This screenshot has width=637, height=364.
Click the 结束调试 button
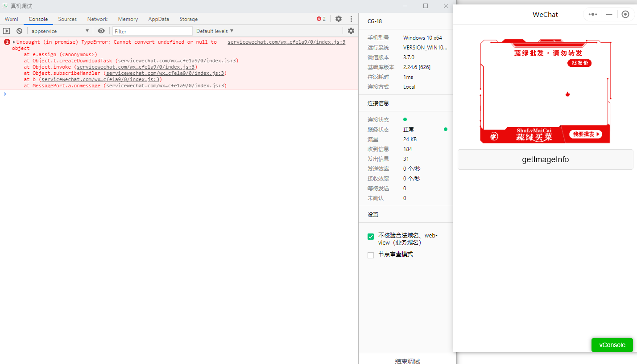click(407, 361)
